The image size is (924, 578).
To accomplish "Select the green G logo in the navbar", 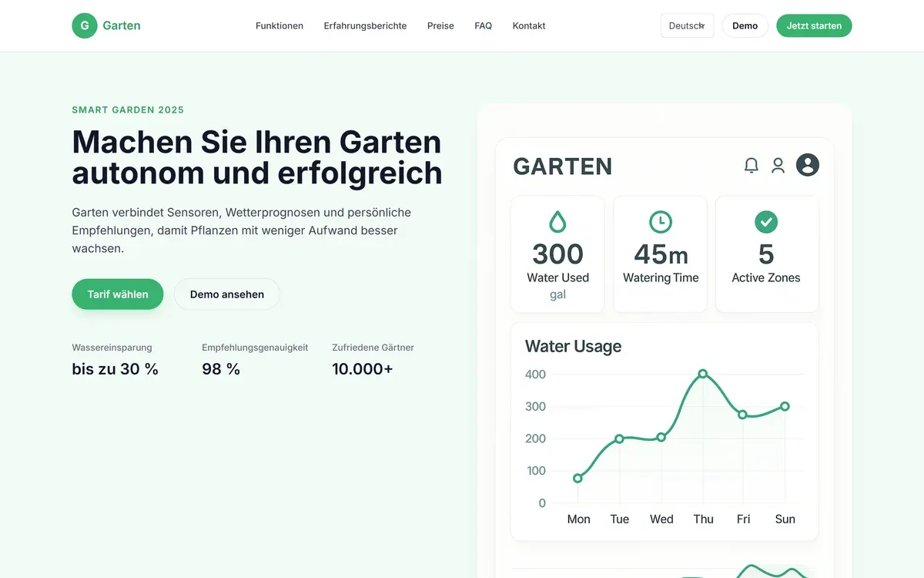I will 84,25.
